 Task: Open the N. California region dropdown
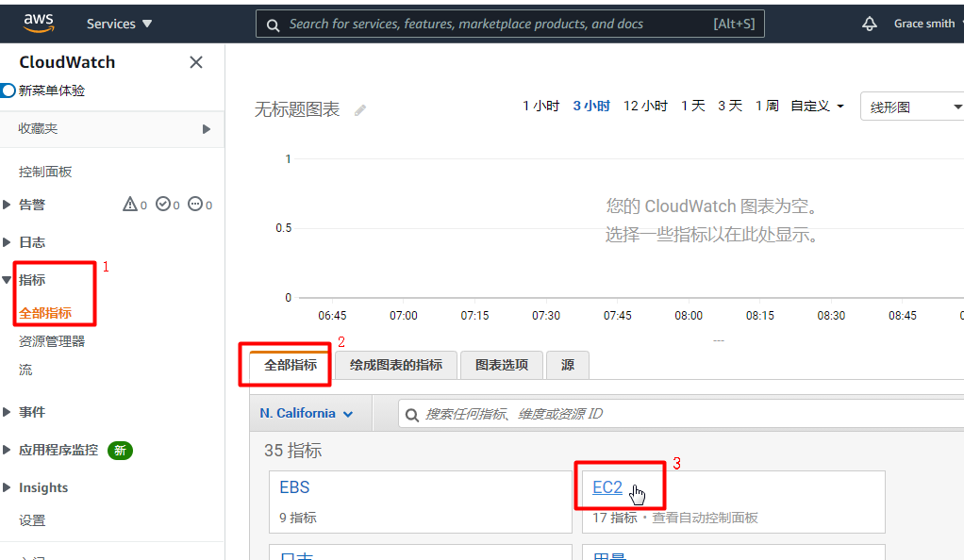tap(307, 413)
